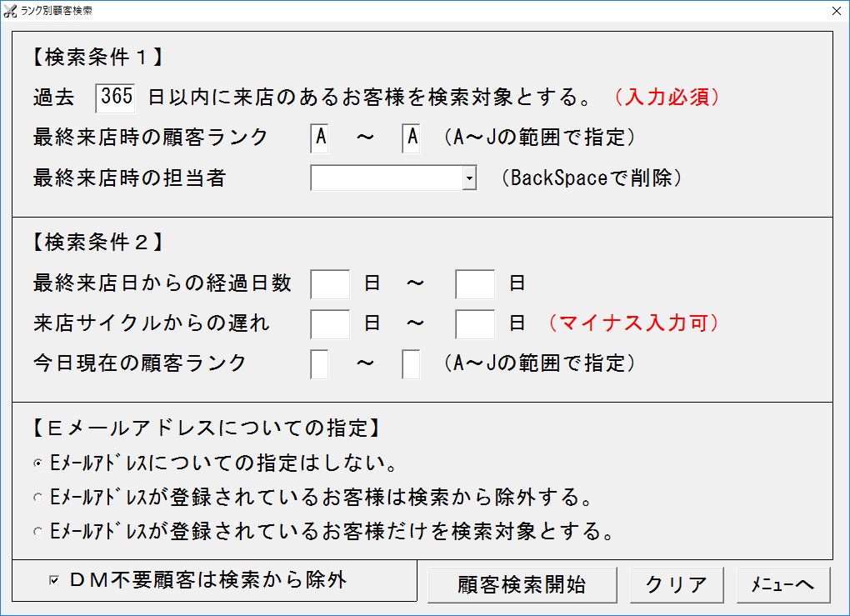Viewport: 850px width, 616px height.
Task: Open the 最終来店時の担当者 dropdown arrow
Action: (x=469, y=178)
